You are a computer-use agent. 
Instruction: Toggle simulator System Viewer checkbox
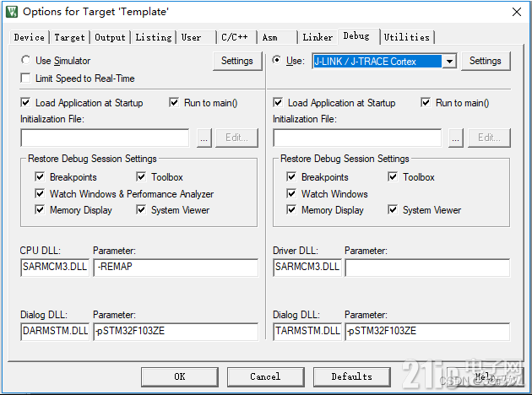tap(141, 209)
